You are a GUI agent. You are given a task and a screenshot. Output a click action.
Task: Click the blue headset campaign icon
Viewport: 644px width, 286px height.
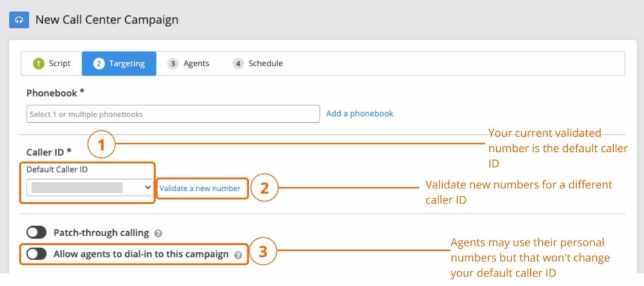(19, 20)
